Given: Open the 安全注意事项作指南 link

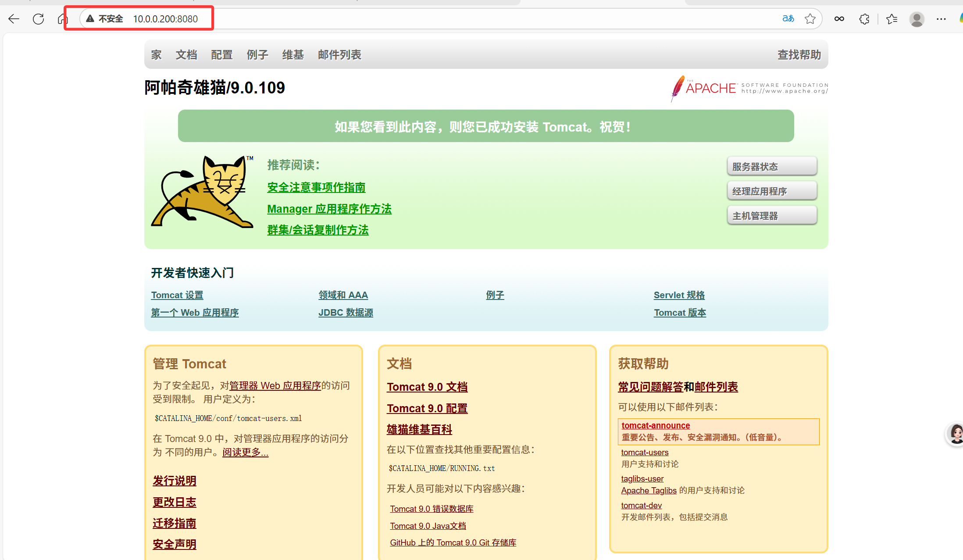Looking at the screenshot, I should 316,188.
